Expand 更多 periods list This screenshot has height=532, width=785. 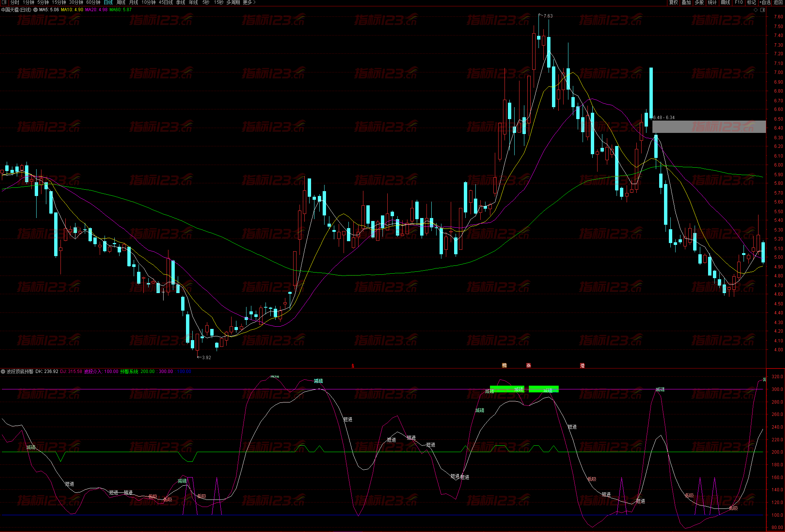pos(249,3)
